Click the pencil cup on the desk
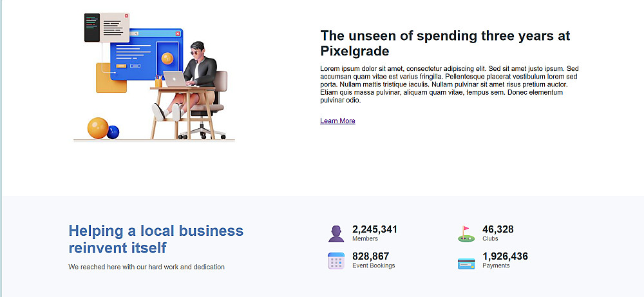This screenshot has width=644, height=297. pyautogui.click(x=158, y=82)
